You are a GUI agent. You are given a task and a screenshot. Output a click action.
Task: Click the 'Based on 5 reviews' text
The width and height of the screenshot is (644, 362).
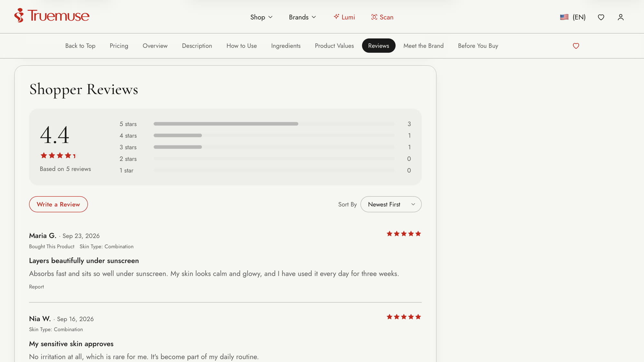(65, 169)
